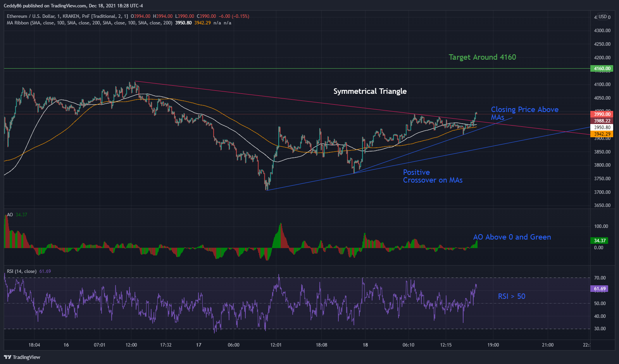Image resolution: width=619 pixels, height=364 pixels.
Task: Click the 18:08 time axis label
Action: [322, 345]
